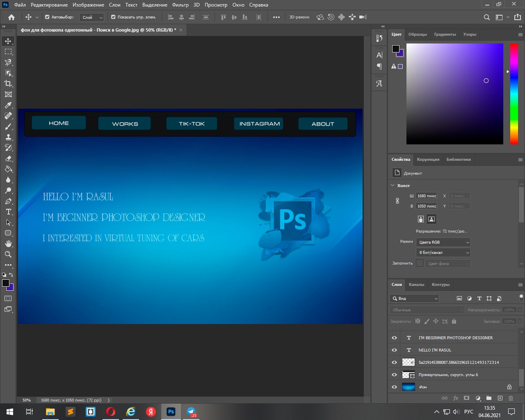
Task: Add a layer mask icon
Action: coord(466,398)
